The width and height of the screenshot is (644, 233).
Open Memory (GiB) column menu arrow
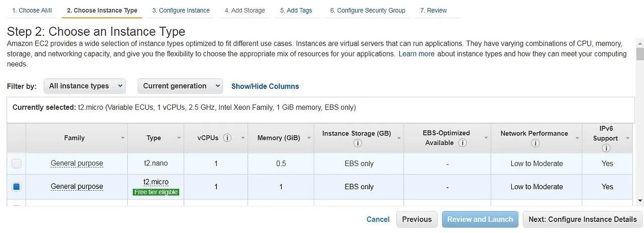(x=309, y=138)
